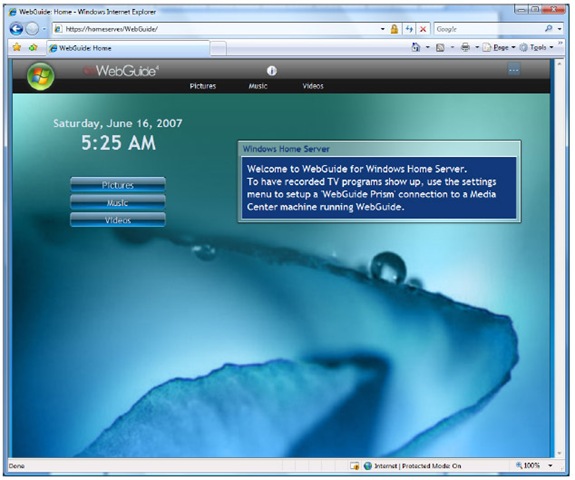Image resolution: width=575 pixels, height=480 pixels.
Task: Click the RSS Feeds toolbar icon
Action: tap(440, 48)
